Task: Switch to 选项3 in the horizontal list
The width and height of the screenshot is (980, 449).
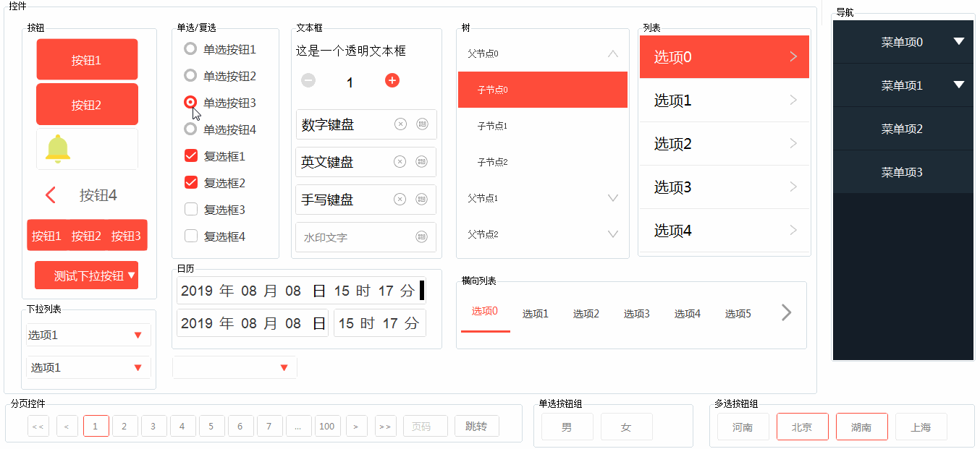Action: [636, 313]
